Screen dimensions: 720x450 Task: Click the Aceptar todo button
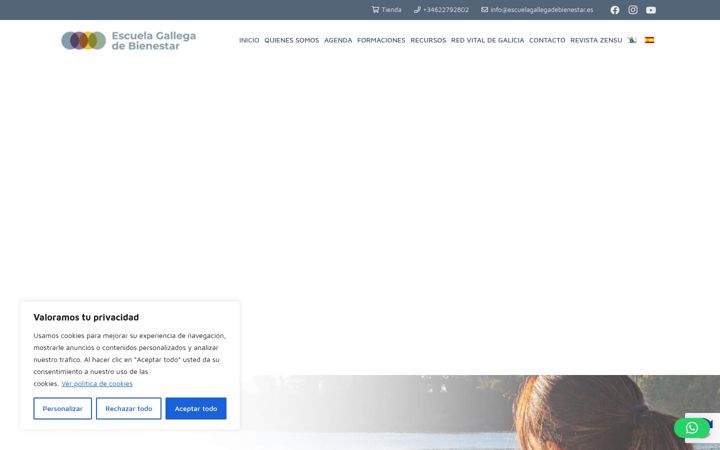pyautogui.click(x=196, y=408)
